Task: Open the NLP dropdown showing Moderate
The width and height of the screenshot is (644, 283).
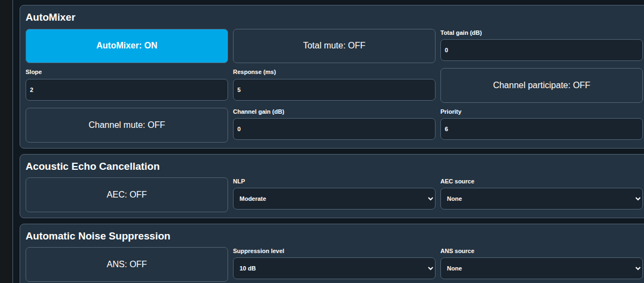Action: tap(334, 199)
